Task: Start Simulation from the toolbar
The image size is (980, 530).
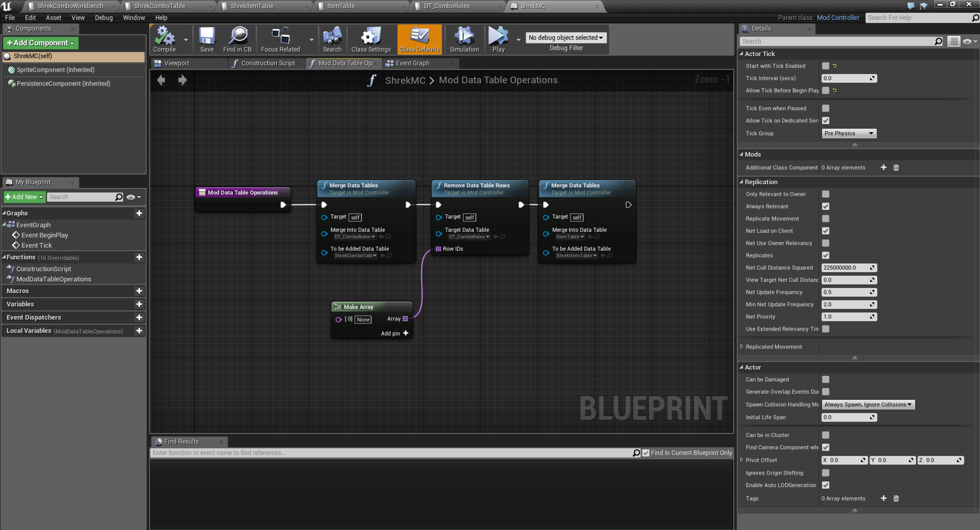Action: tap(464, 39)
